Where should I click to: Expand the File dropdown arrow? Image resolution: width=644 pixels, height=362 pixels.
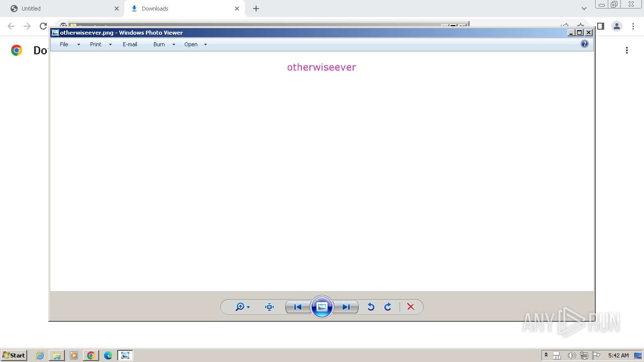78,44
